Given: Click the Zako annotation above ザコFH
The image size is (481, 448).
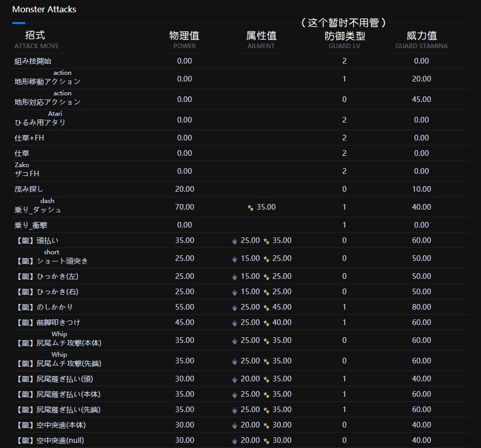Looking at the screenshot, I should [22, 165].
